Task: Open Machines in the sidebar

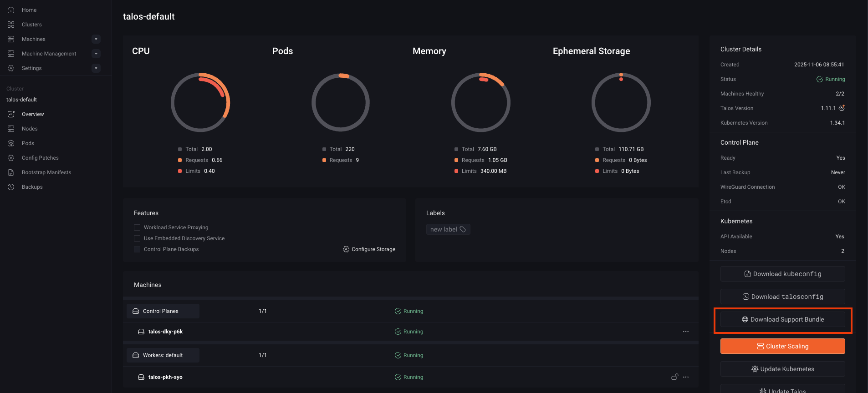Action: pyautogui.click(x=33, y=39)
